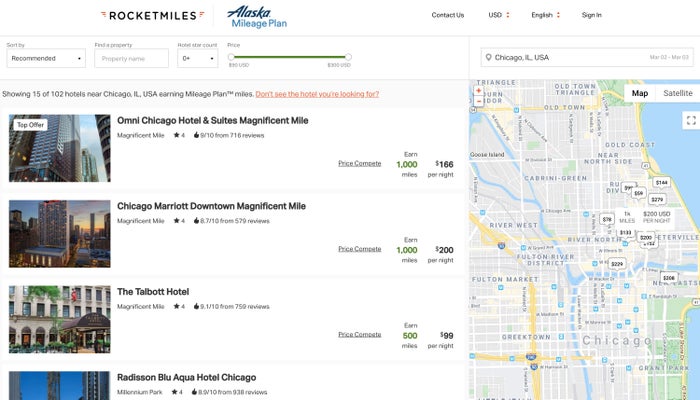
Task: Click Price Compete for Chicago Marriott Downtown
Action: pos(359,249)
